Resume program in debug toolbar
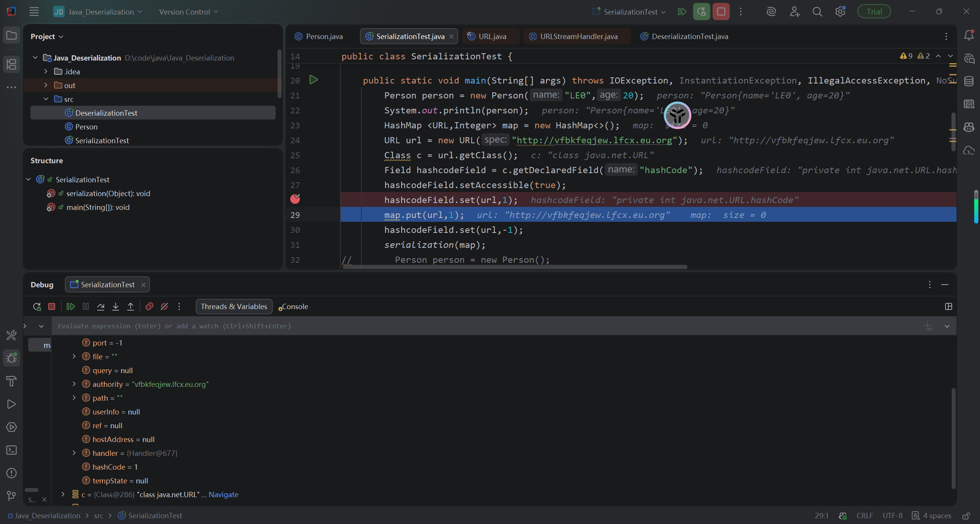The height and width of the screenshot is (524, 980). click(70, 306)
